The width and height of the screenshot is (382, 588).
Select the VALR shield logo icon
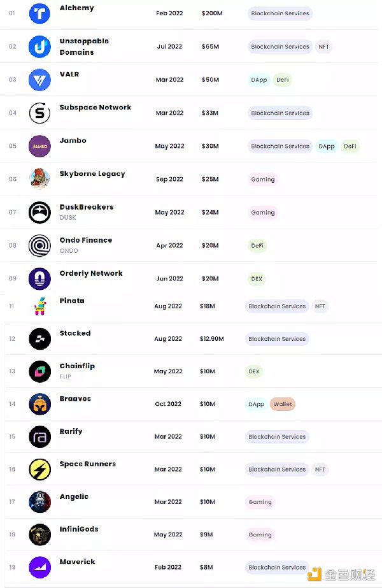coord(39,80)
